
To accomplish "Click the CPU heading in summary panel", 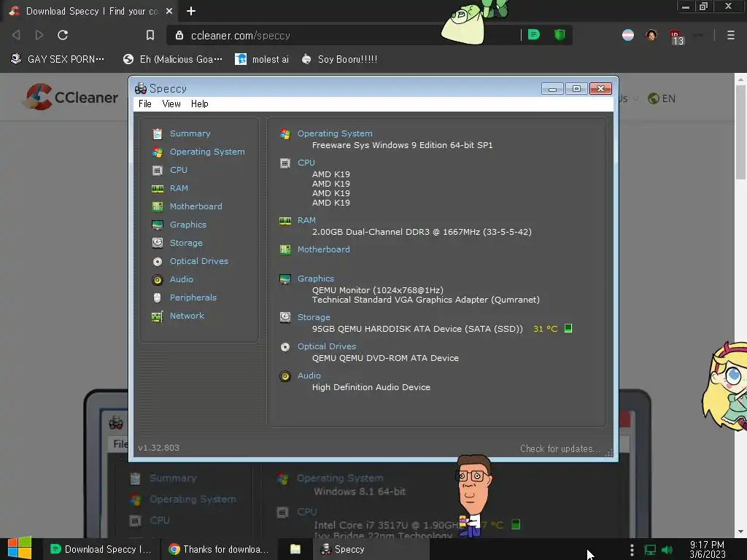I will tap(306, 163).
